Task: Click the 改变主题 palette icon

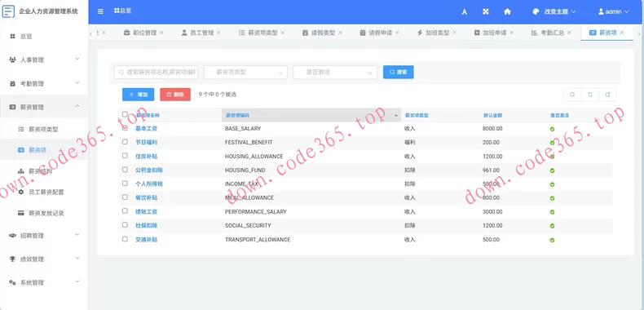Action: (536, 12)
